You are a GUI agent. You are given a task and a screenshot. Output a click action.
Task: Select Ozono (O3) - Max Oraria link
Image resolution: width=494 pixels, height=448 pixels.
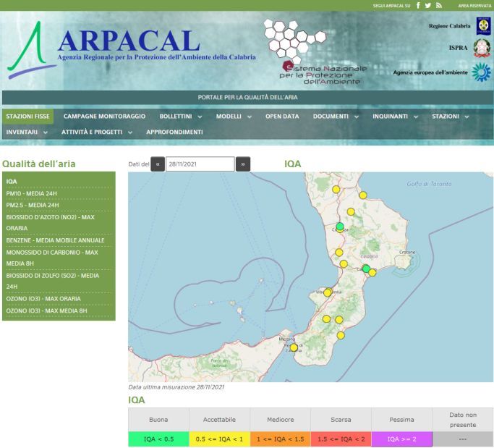point(43,298)
